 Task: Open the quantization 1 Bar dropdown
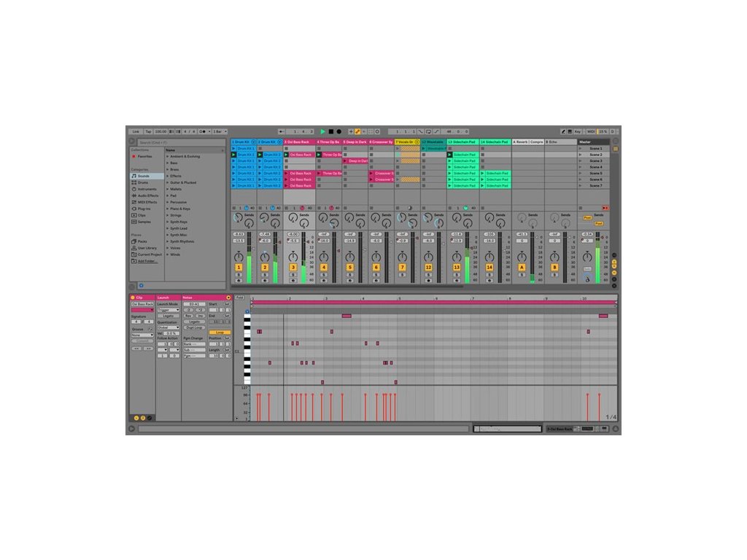(220, 131)
